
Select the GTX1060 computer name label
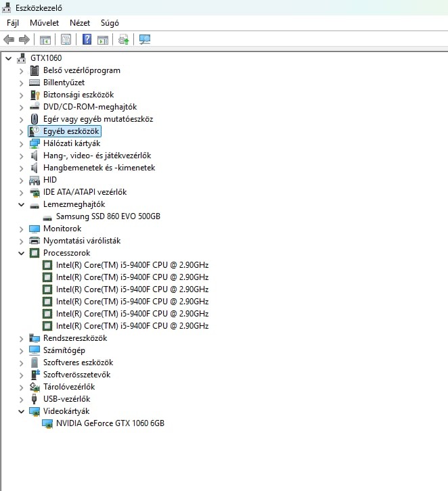pos(46,58)
